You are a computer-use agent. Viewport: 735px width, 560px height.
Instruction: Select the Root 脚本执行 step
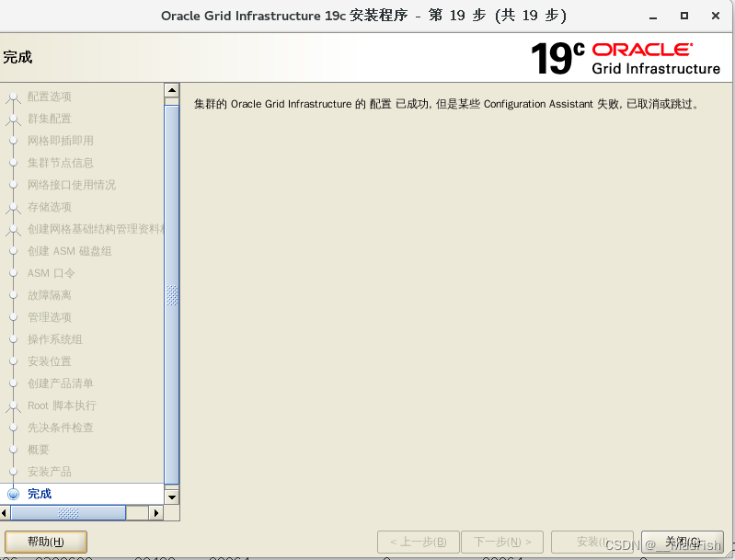coord(62,406)
